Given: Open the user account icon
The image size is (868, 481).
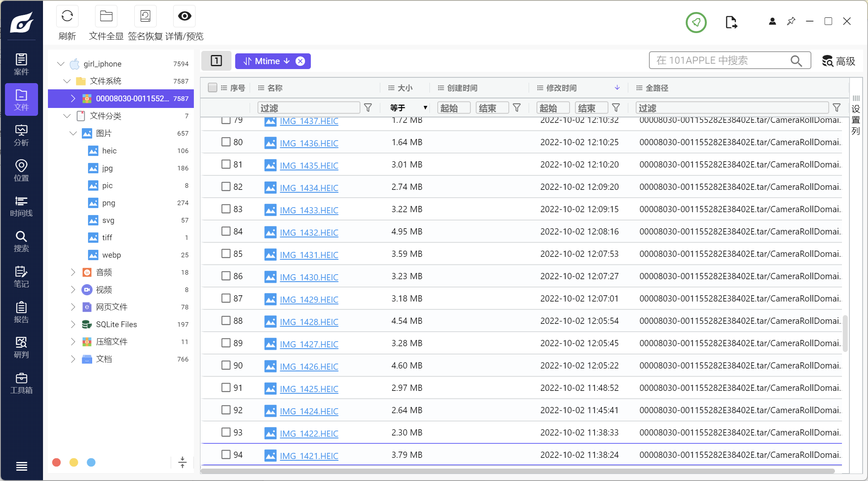Looking at the screenshot, I should point(772,21).
